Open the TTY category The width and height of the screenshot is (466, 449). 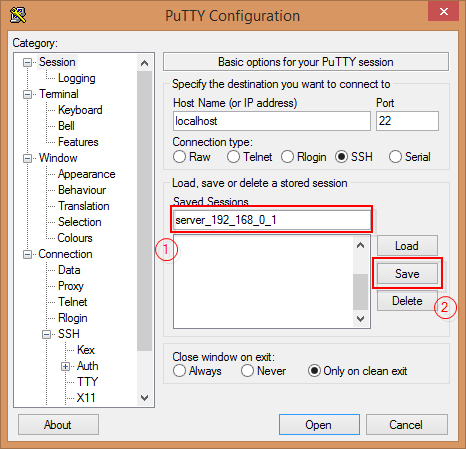click(x=87, y=382)
